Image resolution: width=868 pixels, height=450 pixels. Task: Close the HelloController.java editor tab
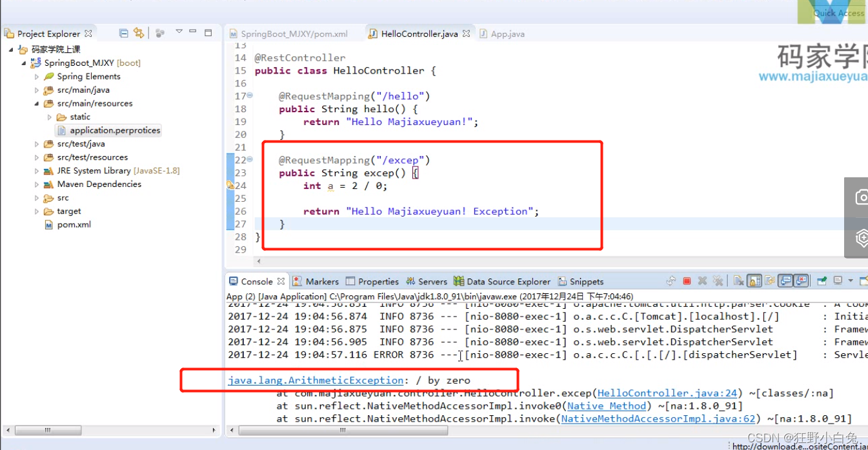466,34
